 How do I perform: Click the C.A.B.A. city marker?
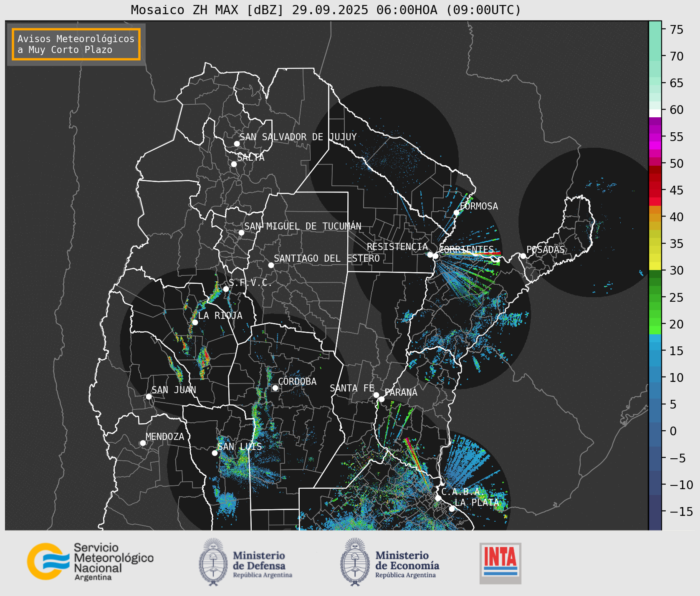[x=438, y=498]
